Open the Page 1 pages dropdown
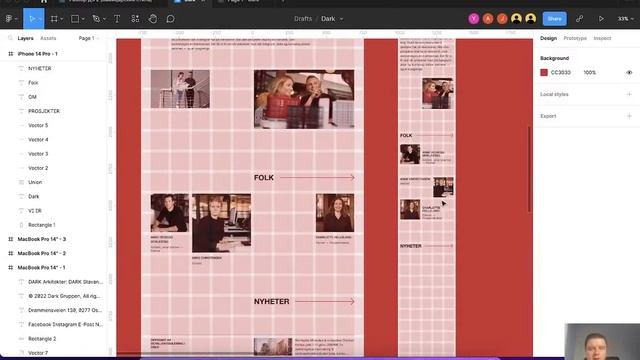The image size is (640, 360). [89, 38]
